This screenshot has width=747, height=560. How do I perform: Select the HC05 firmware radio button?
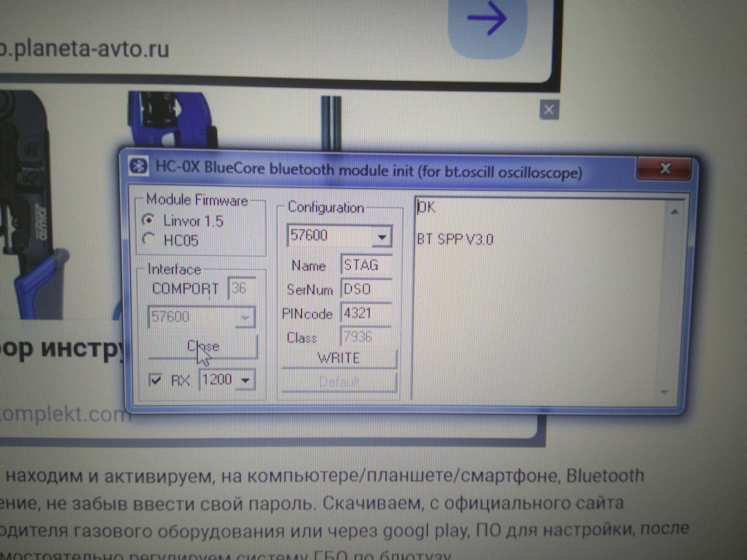click(x=149, y=240)
